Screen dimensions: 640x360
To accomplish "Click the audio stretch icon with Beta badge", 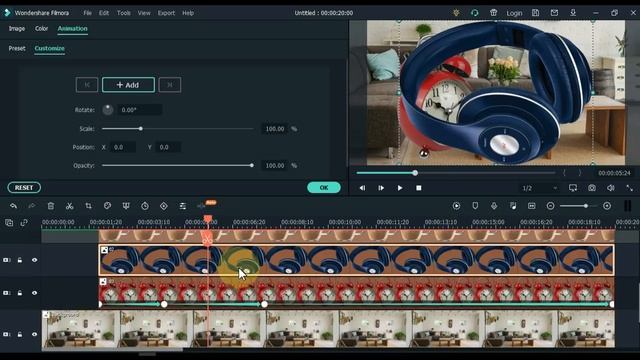I will (201, 206).
